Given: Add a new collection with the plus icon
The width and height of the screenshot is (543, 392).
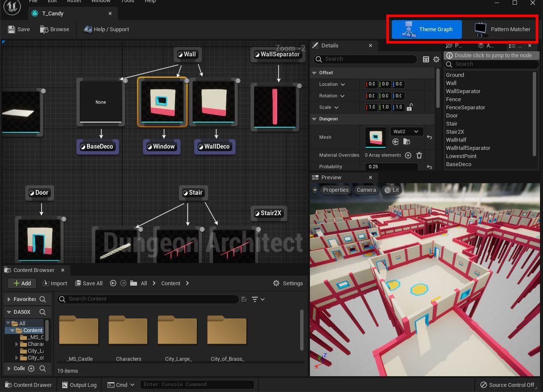Looking at the screenshot, I should point(31,369).
